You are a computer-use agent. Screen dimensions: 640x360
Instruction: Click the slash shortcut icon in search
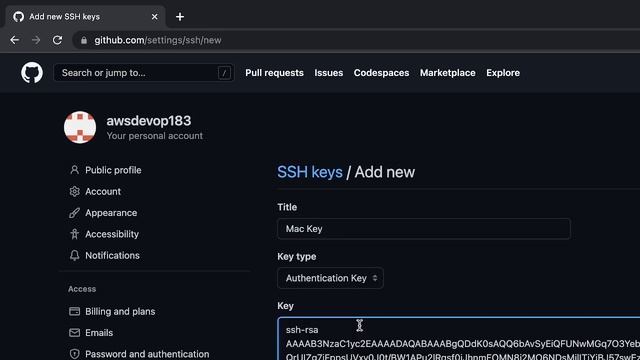click(224, 73)
